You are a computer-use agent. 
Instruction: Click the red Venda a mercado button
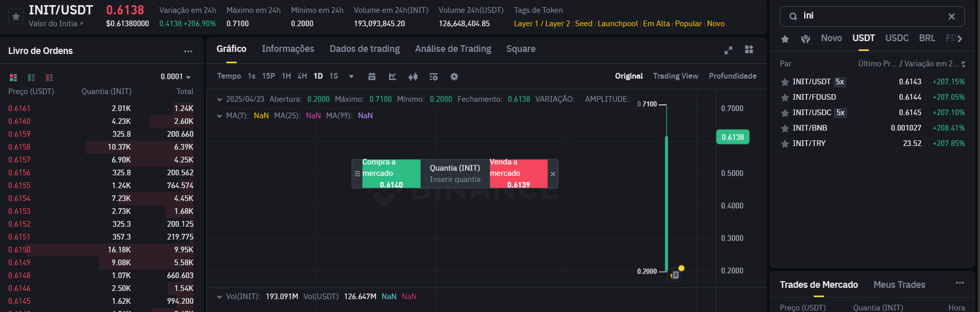pos(518,174)
